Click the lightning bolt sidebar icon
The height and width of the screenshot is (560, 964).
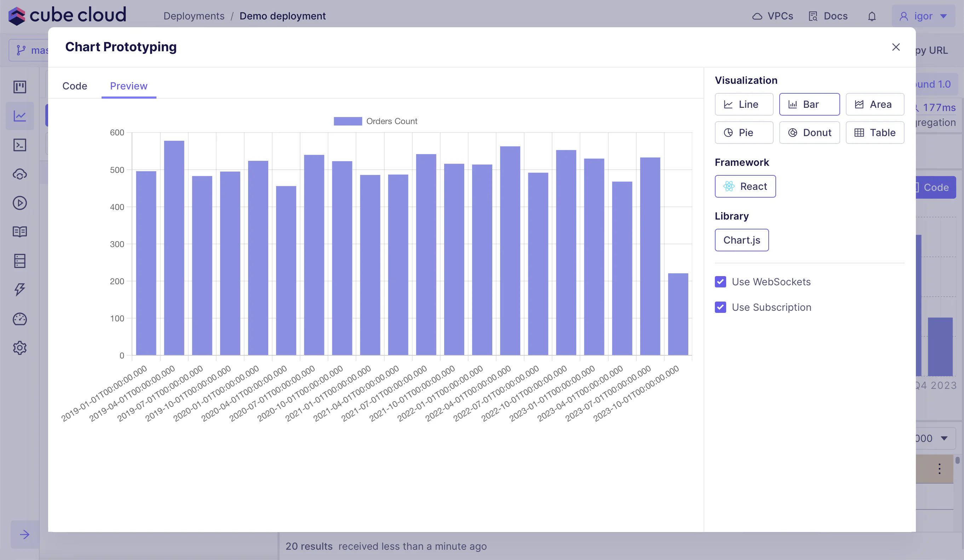[x=19, y=290]
